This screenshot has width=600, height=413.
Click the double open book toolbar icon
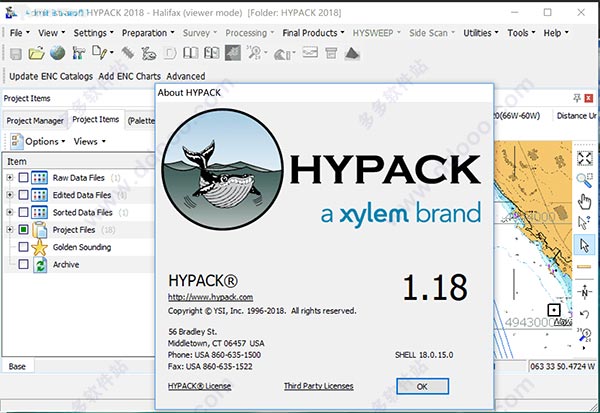212,53
